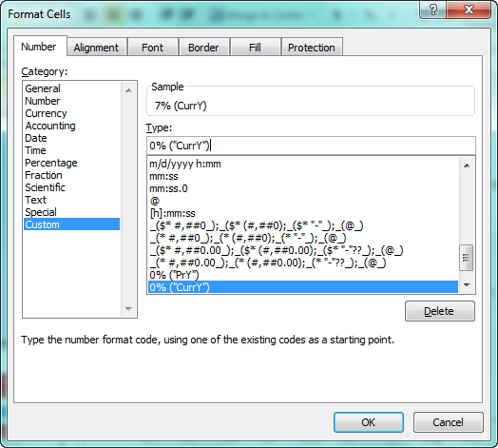498x448 pixels.
Task: Click into the Type format code field
Action: click(311, 146)
